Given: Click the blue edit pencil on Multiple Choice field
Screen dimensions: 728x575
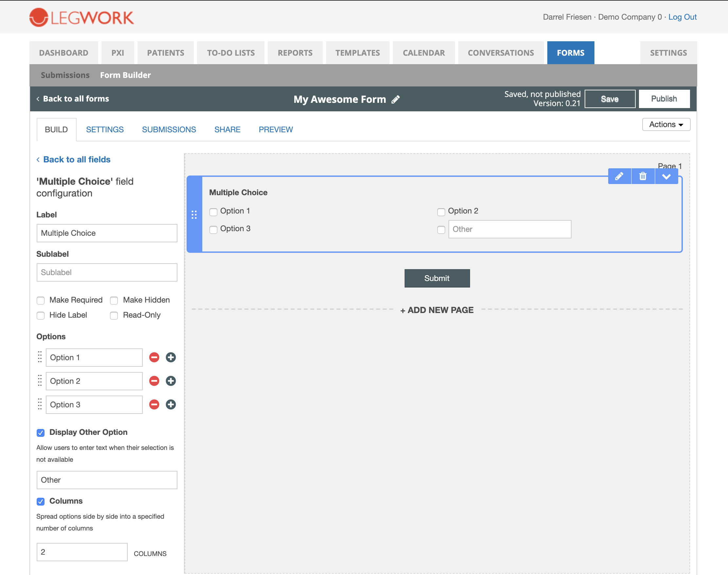Looking at the screenshot, I should click(x=619, y=176).
